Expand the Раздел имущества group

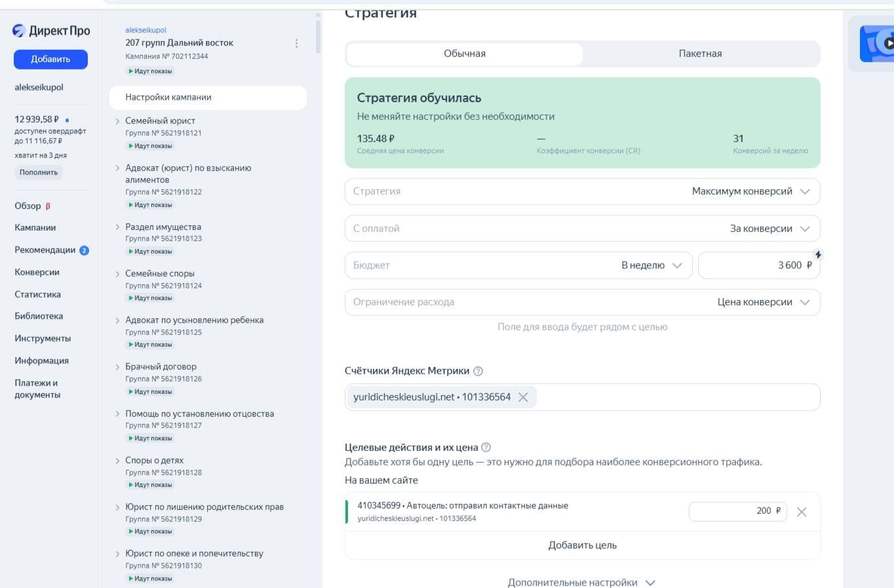pos(117,227)
